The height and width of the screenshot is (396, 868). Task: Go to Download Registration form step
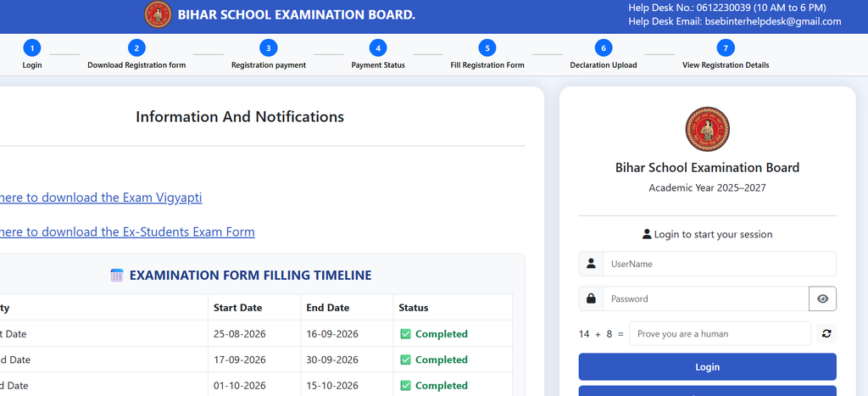coord(136,65)
